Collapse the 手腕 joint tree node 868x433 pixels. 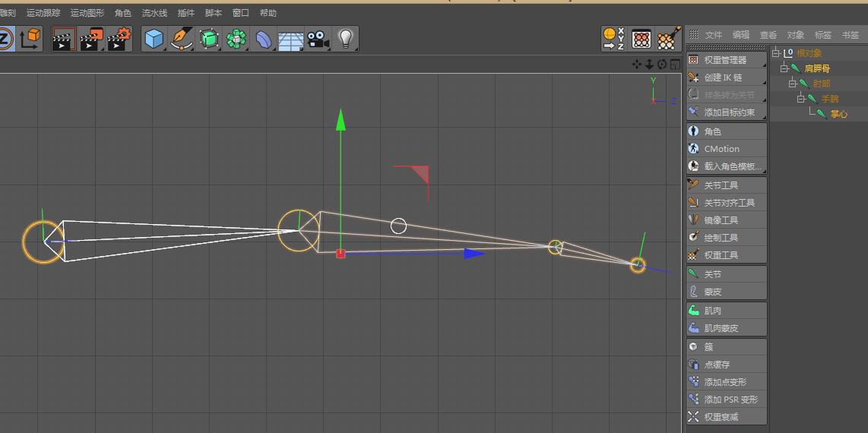point(801,99)
